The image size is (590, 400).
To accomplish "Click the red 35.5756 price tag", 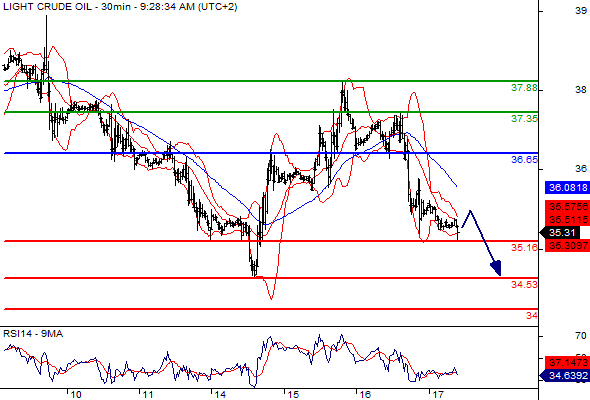I will pos(567,207).
